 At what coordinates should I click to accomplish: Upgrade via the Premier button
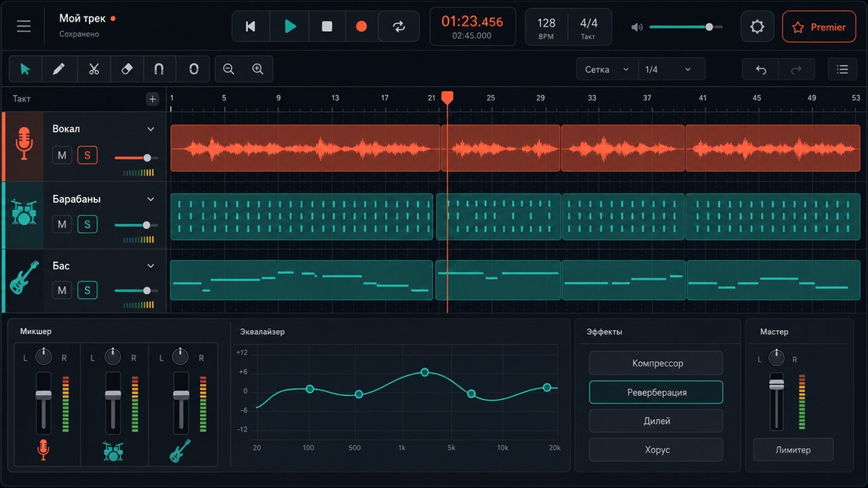pyautogui.click(x=819, y=27)
